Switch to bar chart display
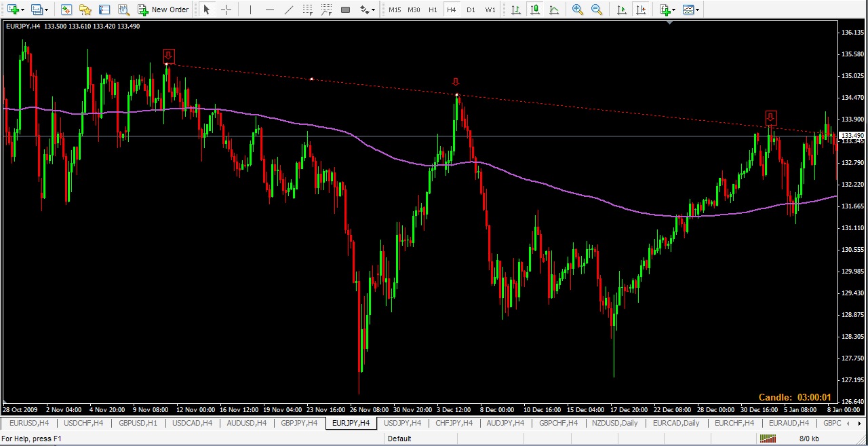The width and height of the screenshot is (868, 446). pyautogui.click(x=516, y=10)
